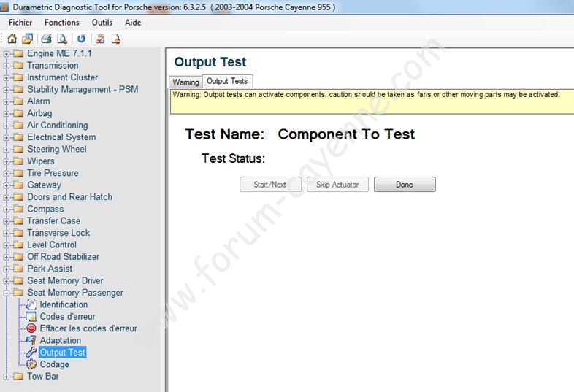Collapse the Seat Memory Passenger node
This screenshot has width=574, height=392.
pyautogui.click(x=7, y=293)
